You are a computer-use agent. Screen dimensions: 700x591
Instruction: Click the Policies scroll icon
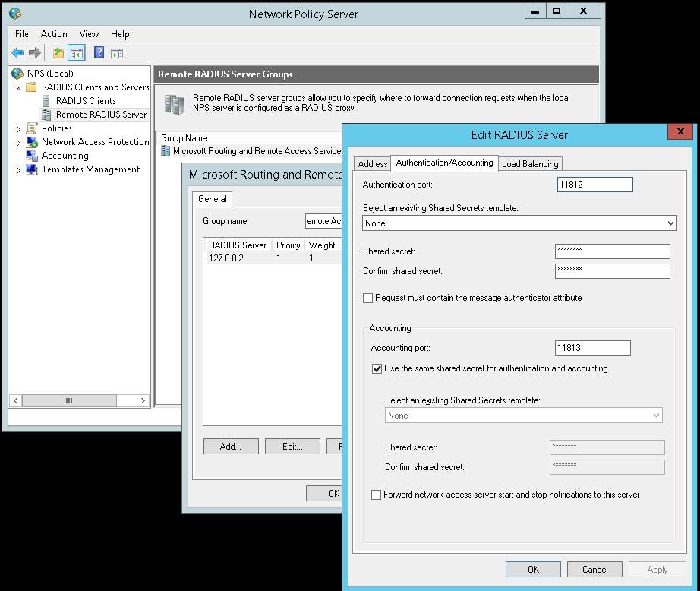31,128
